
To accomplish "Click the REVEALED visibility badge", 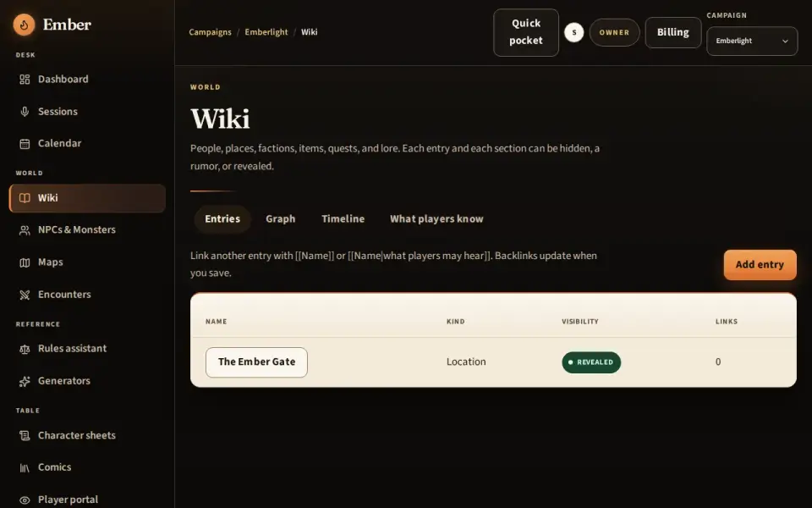I will click(591, 362).
